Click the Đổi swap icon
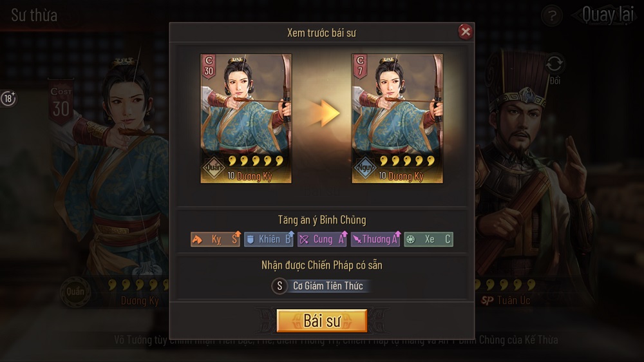This screenshot has width=644, height=362. pyautogui.click(x=554, y=68)
